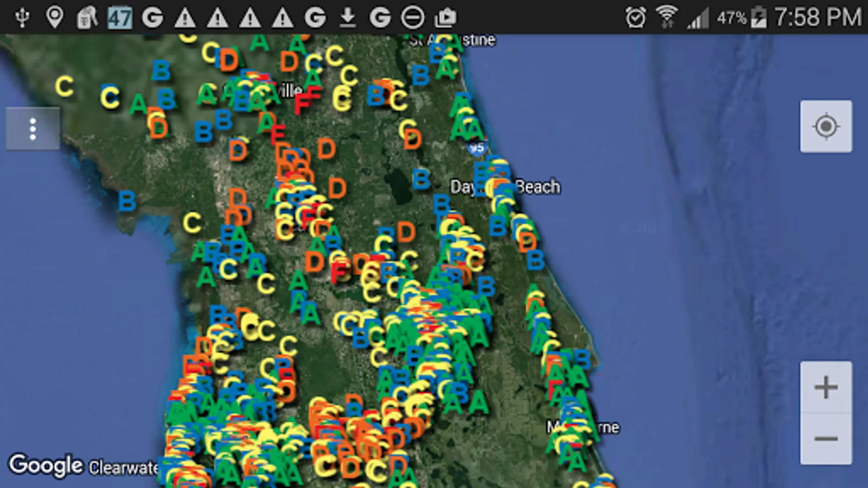Tap the 7:58 PM clock
The image size is (868, 488).
point(818,17)
